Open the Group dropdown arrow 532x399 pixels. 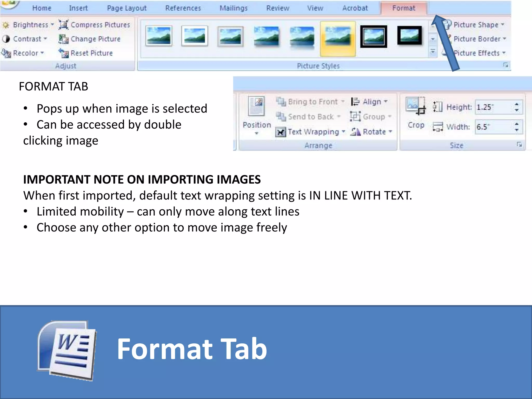coord(390,116)
